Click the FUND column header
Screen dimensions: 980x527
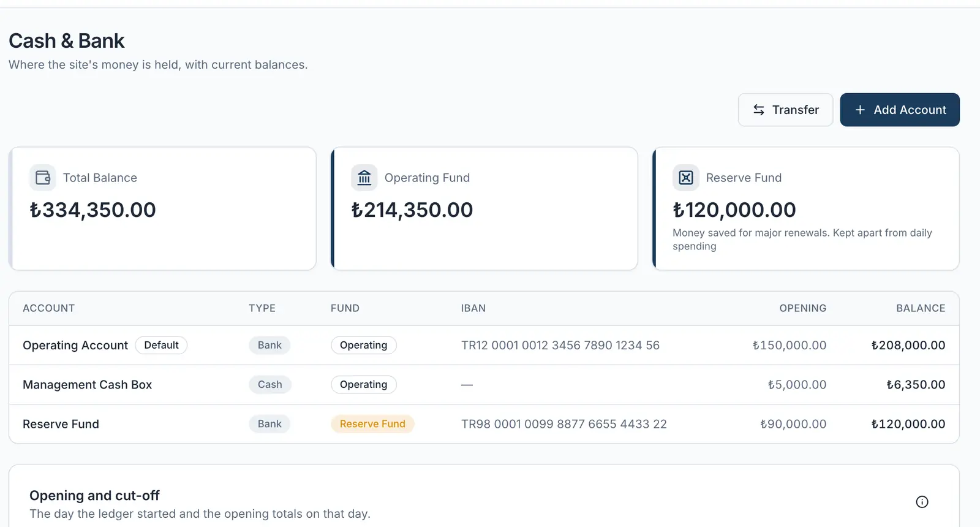pos(345,308)
